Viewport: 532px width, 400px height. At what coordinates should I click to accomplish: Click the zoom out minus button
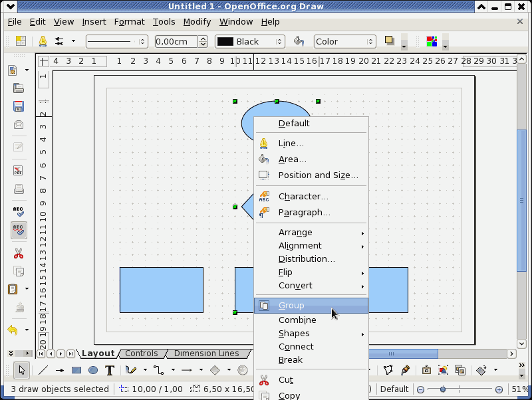click(x=420, y=389)
